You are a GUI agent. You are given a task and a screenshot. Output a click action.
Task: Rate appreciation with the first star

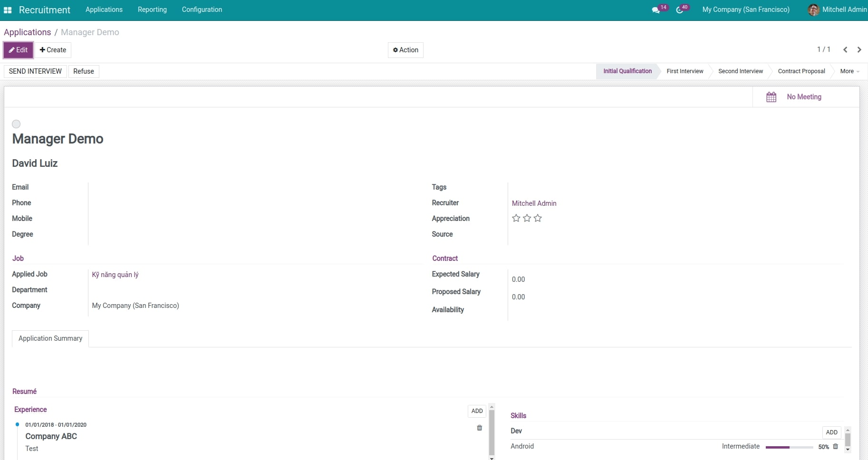coord(516,218)
